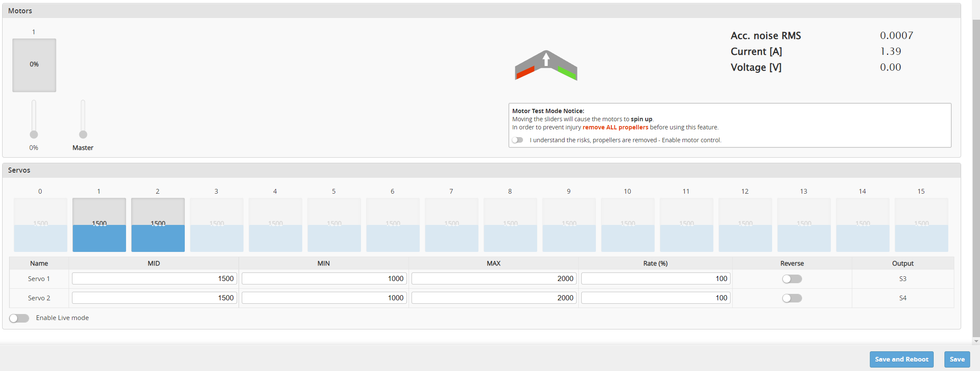Click the Current value '1.39'
The width and height of the screenshot is (980, 371).
click(x=890, y=51)
